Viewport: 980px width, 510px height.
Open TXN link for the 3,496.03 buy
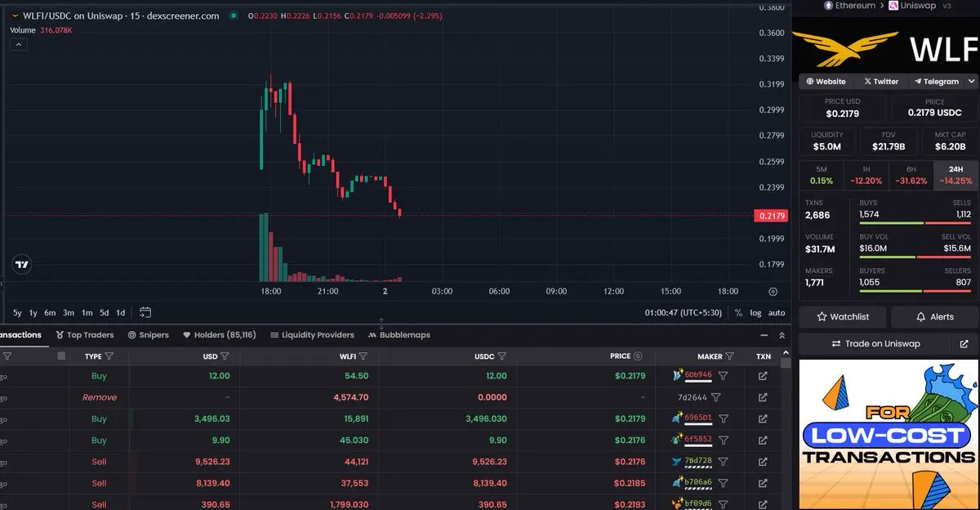763,418
